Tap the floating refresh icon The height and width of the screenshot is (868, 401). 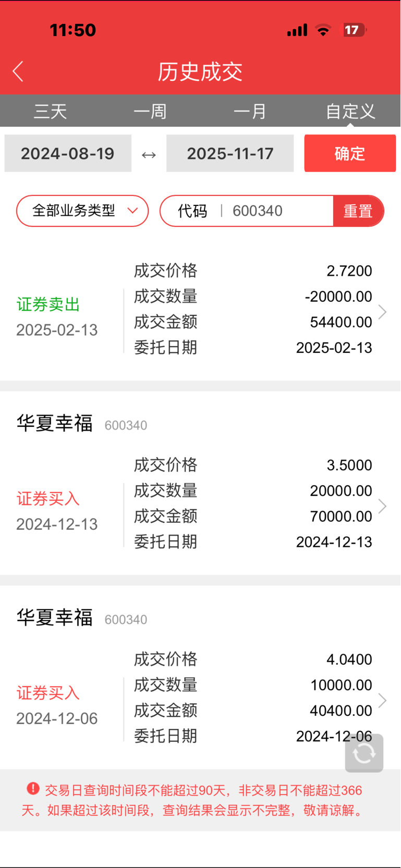coord(364,753)
